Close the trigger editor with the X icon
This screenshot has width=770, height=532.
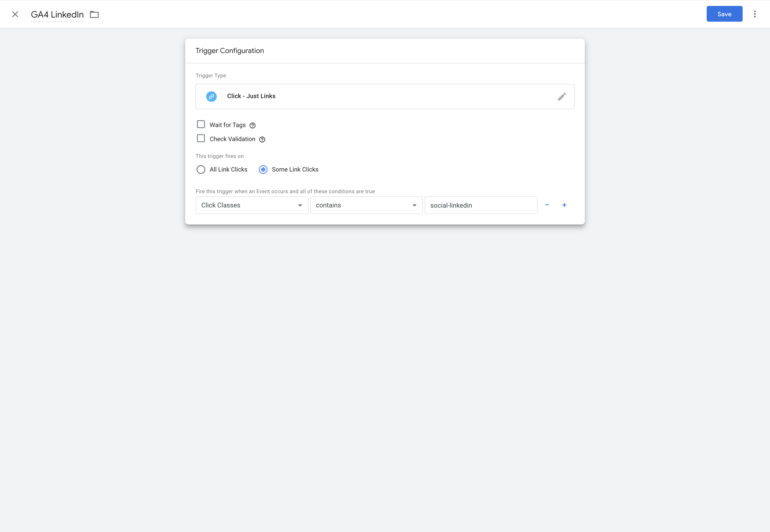tap(15, 14)
